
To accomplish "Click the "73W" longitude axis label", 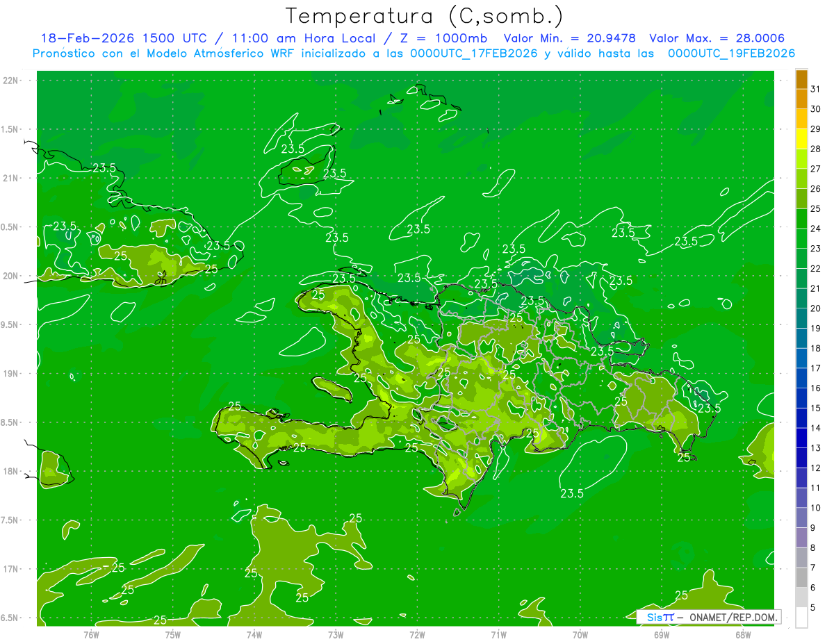I will click(336, 634).
